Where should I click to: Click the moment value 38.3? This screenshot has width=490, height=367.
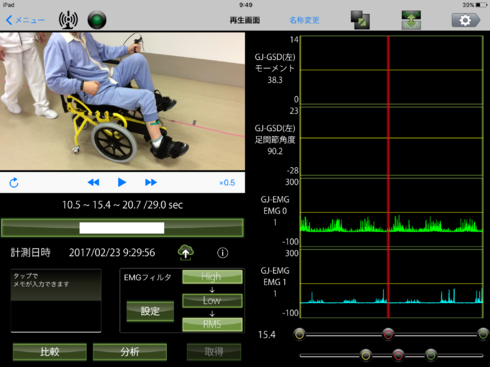pos(275,80)
